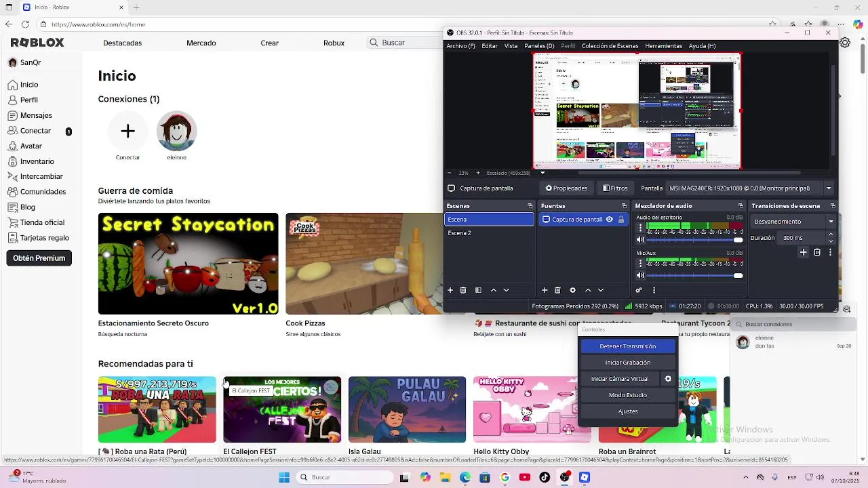Open the preview scaling dropdown next to Escalado

542,173
